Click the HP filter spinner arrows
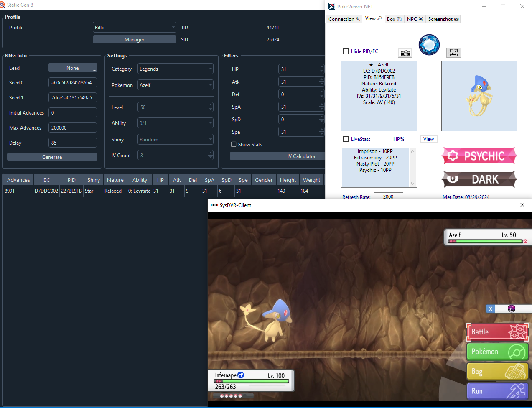Screen dimensions: 532x408 point(321,69)
